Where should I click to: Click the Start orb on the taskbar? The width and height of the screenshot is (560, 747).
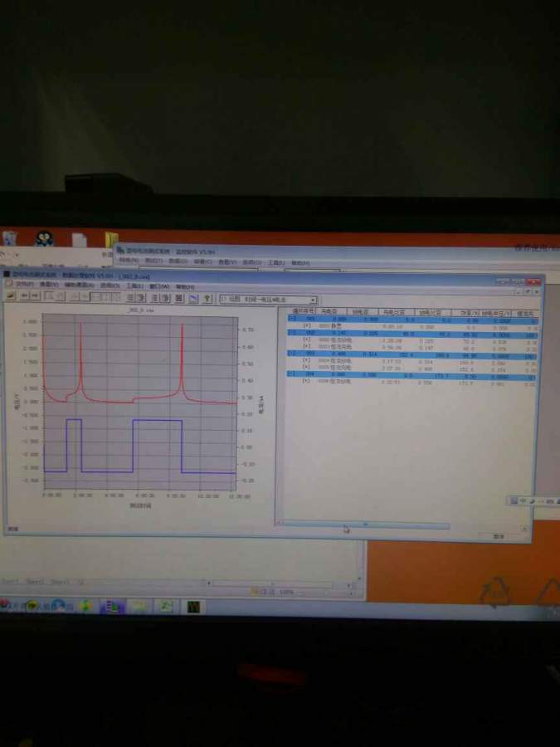(x=5, y=605)
